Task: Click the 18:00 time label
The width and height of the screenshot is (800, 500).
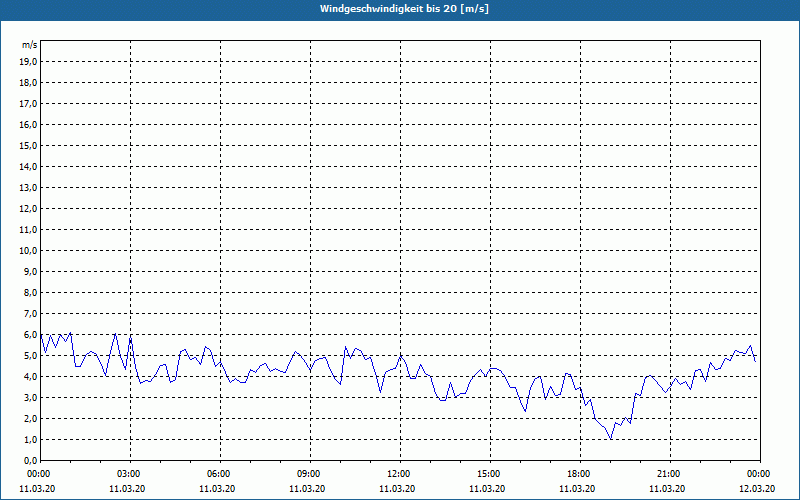Action: [580, 474]
